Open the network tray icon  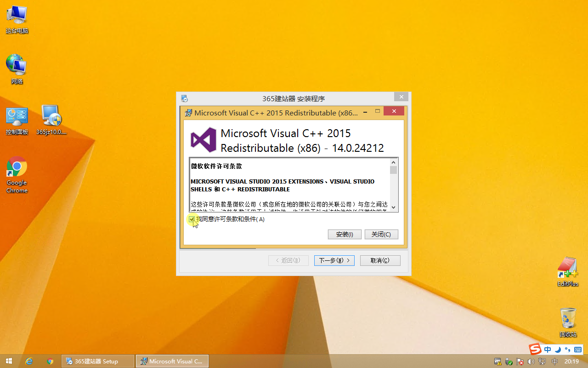(x=542, y=362)
